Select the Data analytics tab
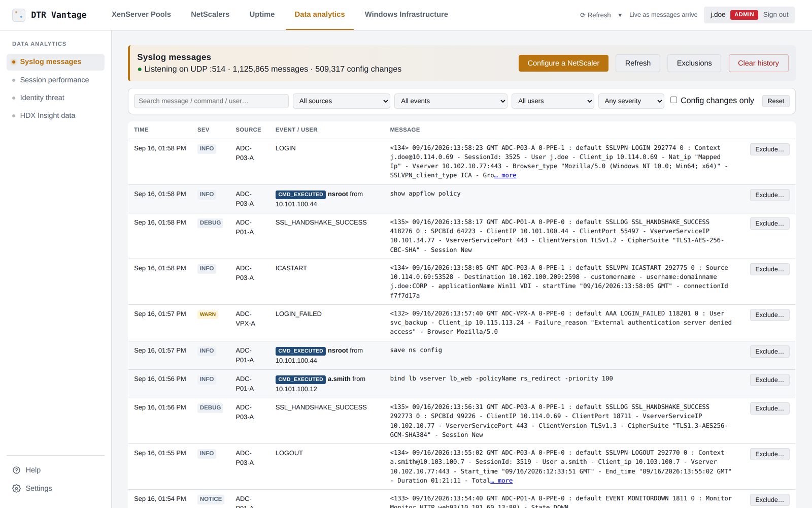The width and height of the screenshot is (812, 508). (x=320, y=14)
